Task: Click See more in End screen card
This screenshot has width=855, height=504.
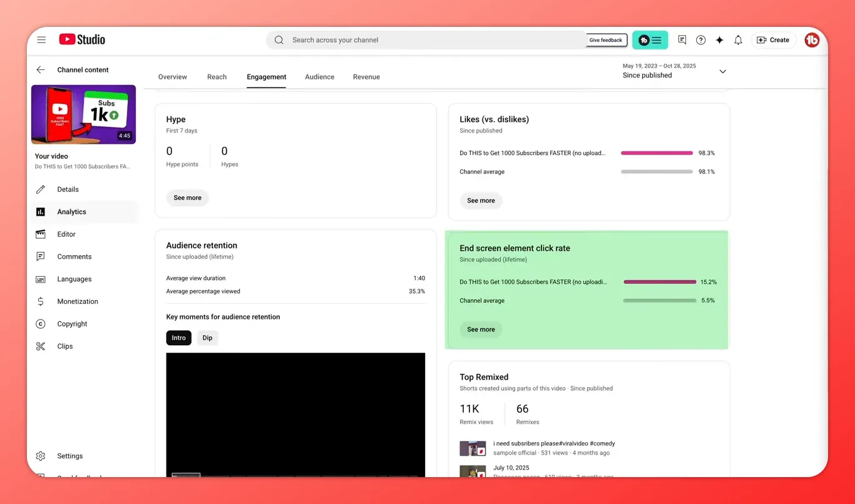Action: tap(481, 330)
